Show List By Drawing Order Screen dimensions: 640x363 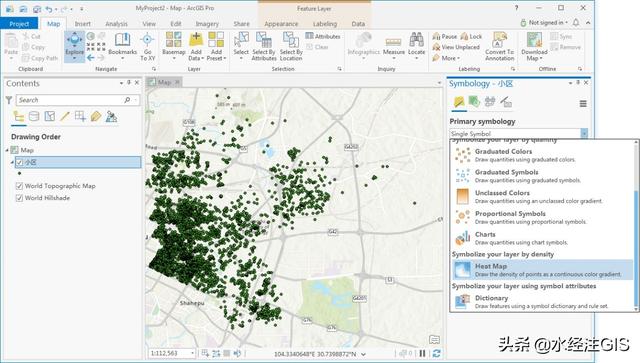pos(19,117)
